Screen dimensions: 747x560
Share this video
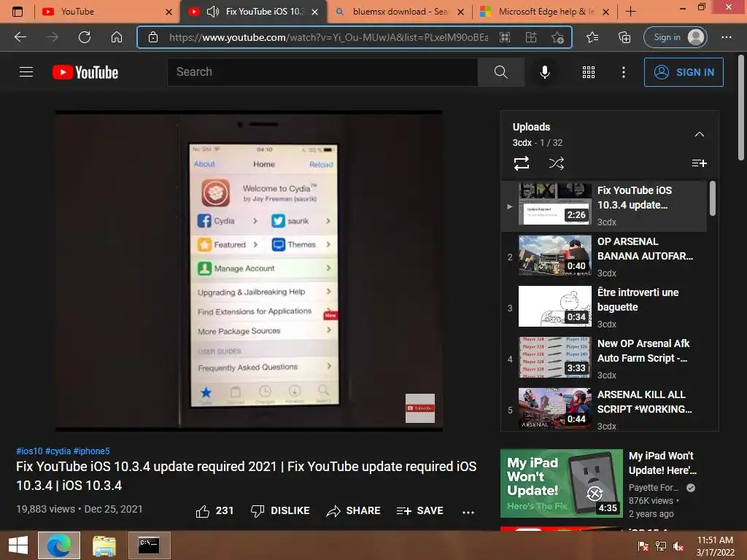[354, 511]
